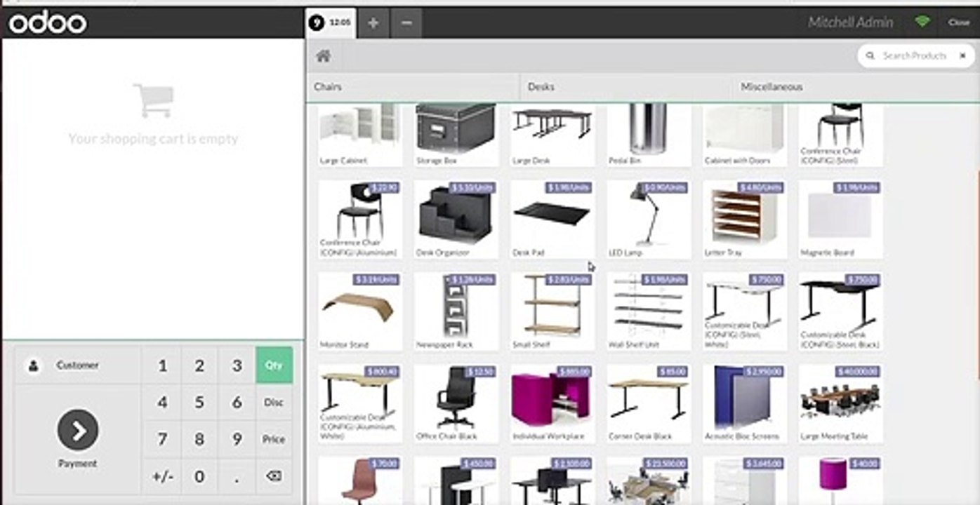The width and height of the screenshot is (980, 505).
Task: Add Newspaper Rack to the cart
Action: click(456, 311)
